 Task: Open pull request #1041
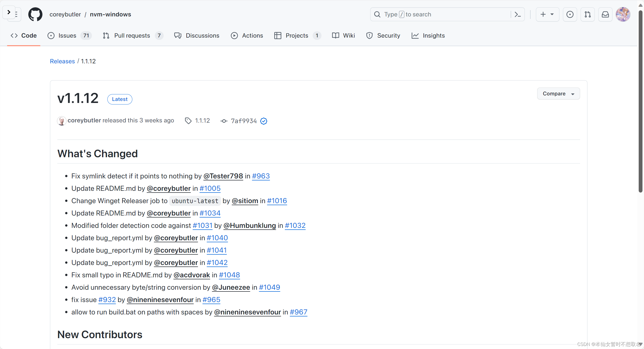(217, 250)
